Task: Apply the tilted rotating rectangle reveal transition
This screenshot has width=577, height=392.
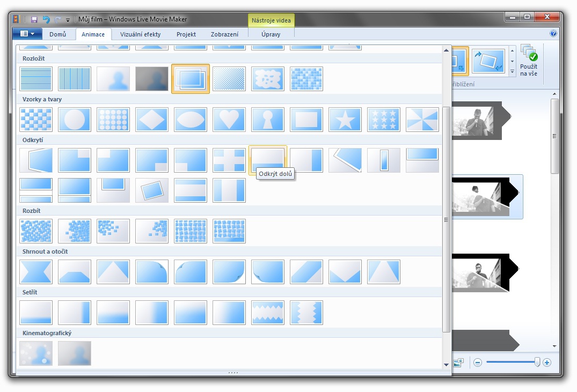Action: (151, 190)
